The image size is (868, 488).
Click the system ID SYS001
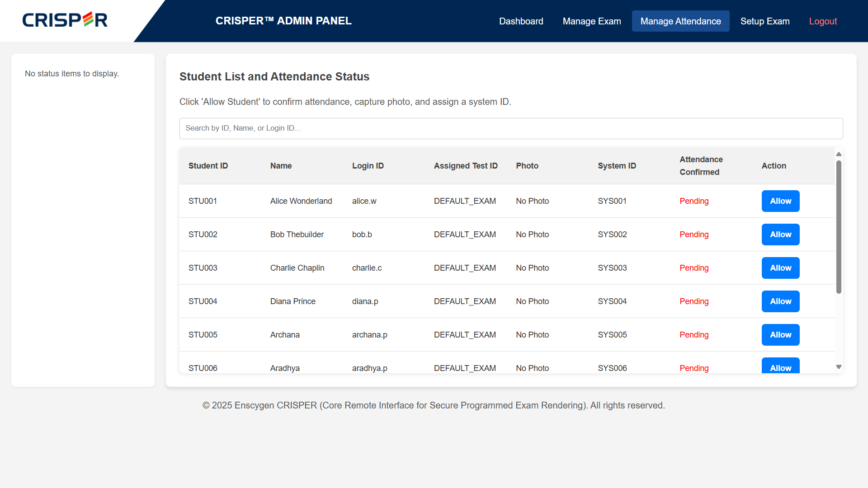(x=612, y=201)
